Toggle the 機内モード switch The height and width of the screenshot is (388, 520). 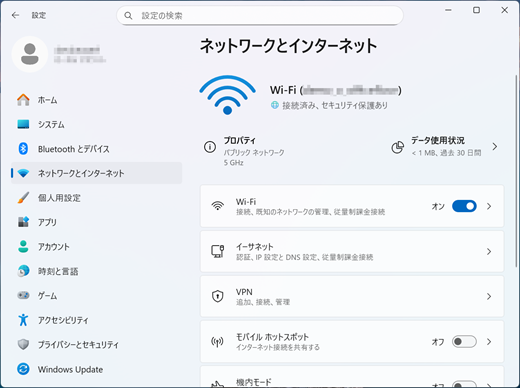click(x=464, y=384)
